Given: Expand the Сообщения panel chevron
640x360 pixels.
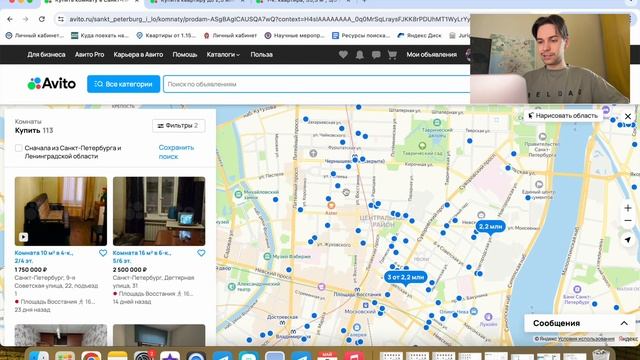Looking at the screenshot, I should click(624, 323).
